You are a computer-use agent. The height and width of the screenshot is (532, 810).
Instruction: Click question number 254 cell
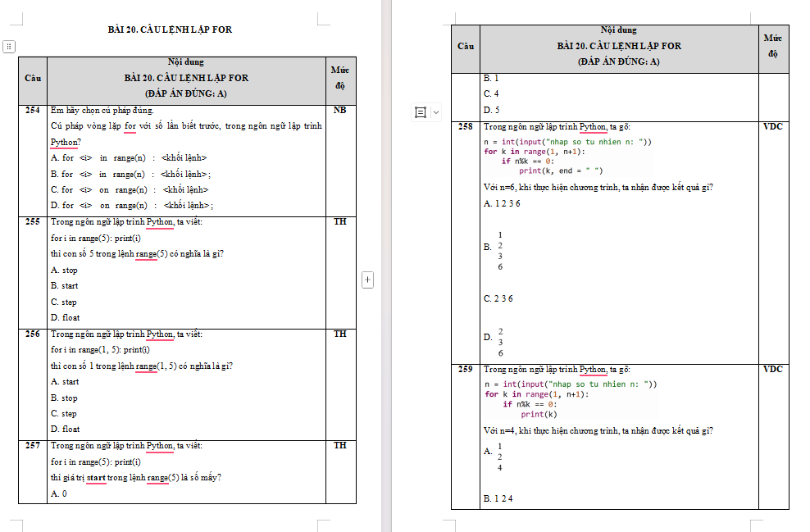(x=33, y=110)
